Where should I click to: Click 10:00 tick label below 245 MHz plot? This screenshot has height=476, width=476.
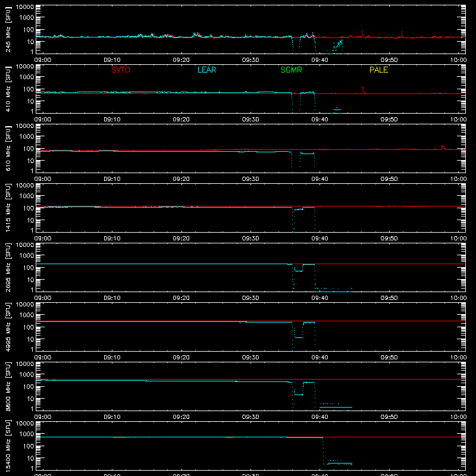click(458, 60)
